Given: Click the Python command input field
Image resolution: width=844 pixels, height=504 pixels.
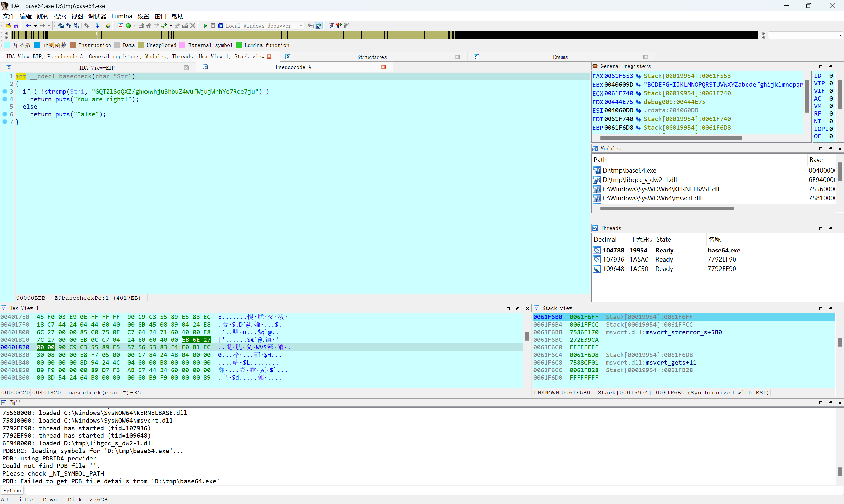Looking at the screenshot, I should tap(434, 490).
